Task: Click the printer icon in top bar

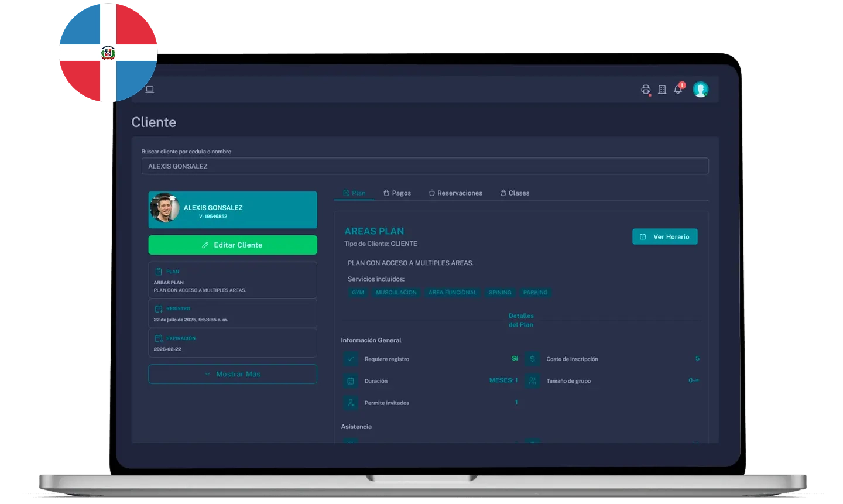Action: 646,90
